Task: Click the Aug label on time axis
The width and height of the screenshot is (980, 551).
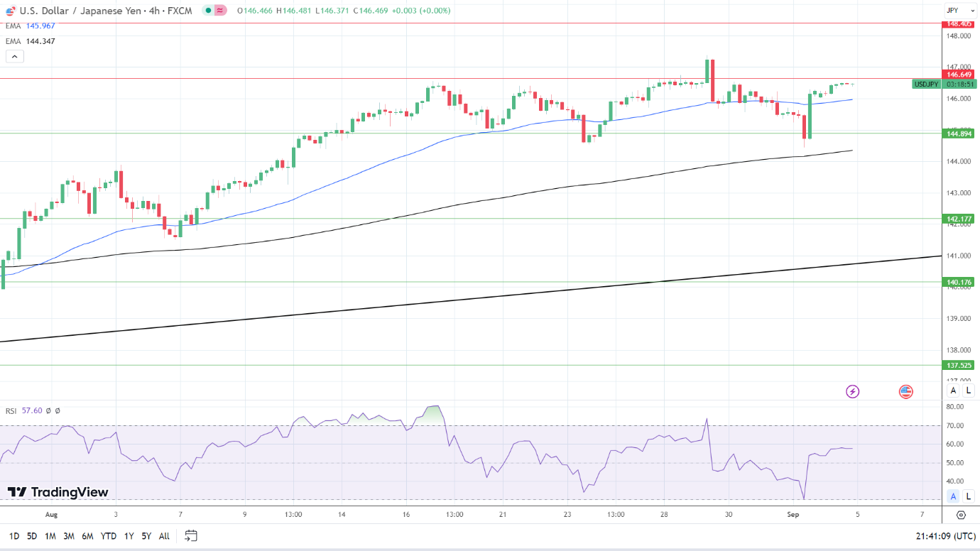Action: 50,515
